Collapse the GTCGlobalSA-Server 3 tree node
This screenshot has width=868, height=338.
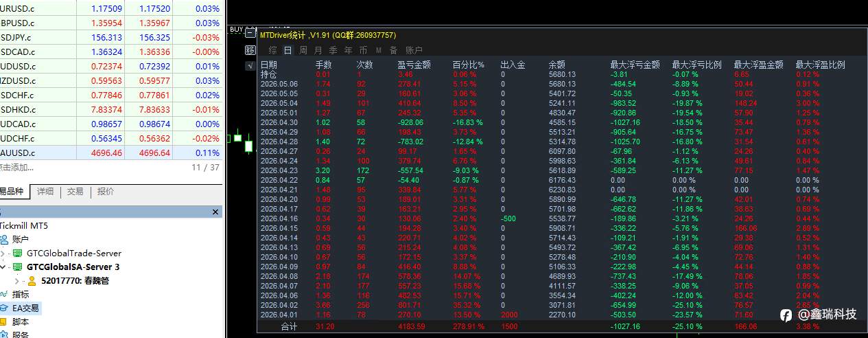pos(3,267)
